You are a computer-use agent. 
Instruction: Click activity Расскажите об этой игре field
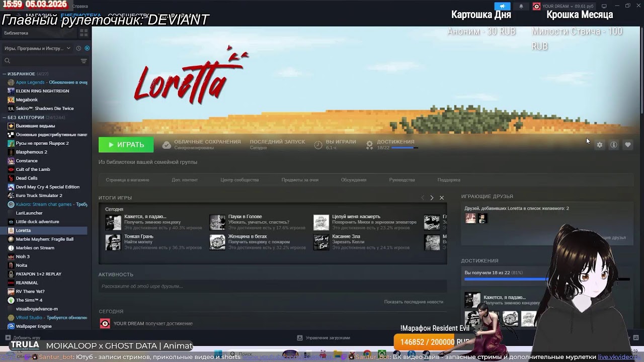273,286
